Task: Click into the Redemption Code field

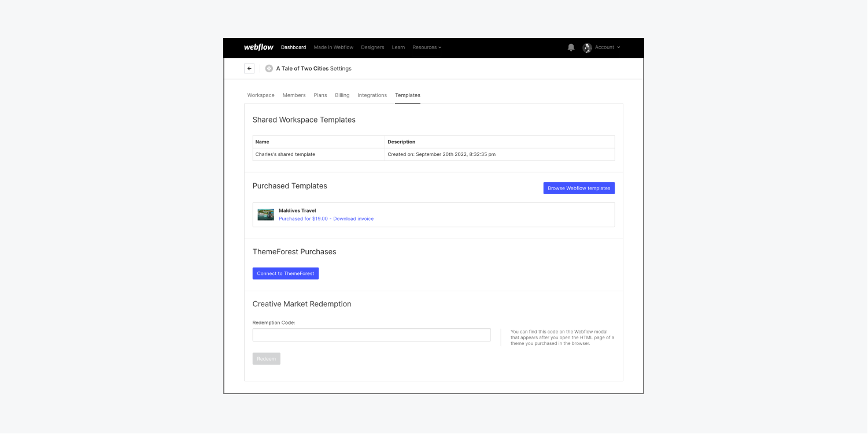Action: pos(372,335)
